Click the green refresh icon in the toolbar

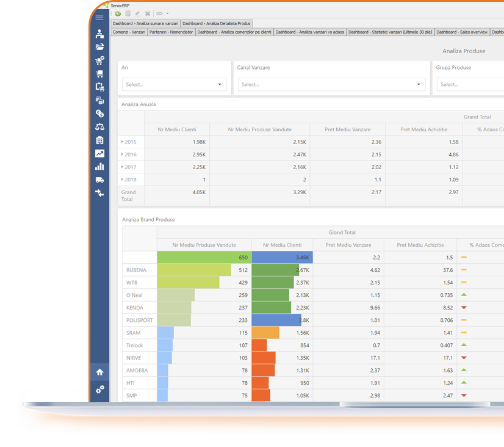click(x=118, y=13)
